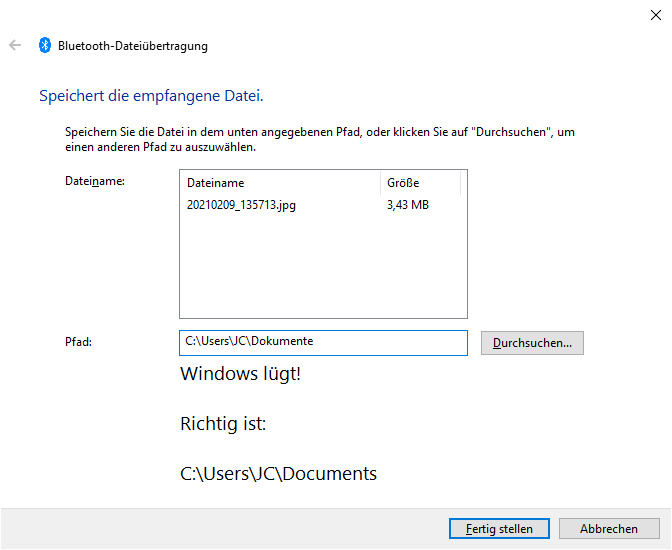Click the Bluetooth-Dateiübertragung window title
Viewport: 672px width, 550px height.
[x=133, y=46]
